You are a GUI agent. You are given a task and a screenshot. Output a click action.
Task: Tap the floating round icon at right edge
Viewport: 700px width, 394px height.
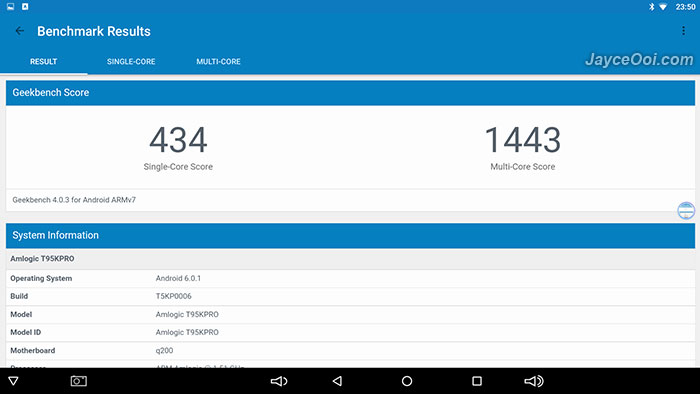pos(686,211)
